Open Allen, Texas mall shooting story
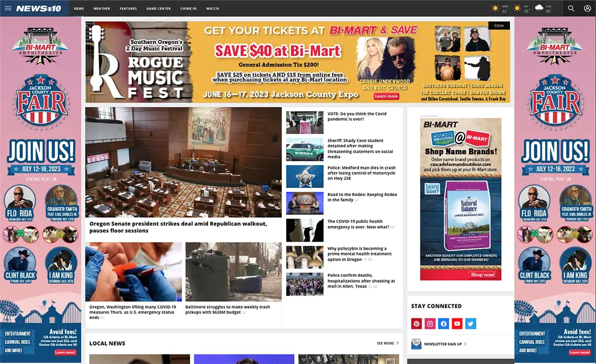596x364 pixels. (x=361, y=281)
